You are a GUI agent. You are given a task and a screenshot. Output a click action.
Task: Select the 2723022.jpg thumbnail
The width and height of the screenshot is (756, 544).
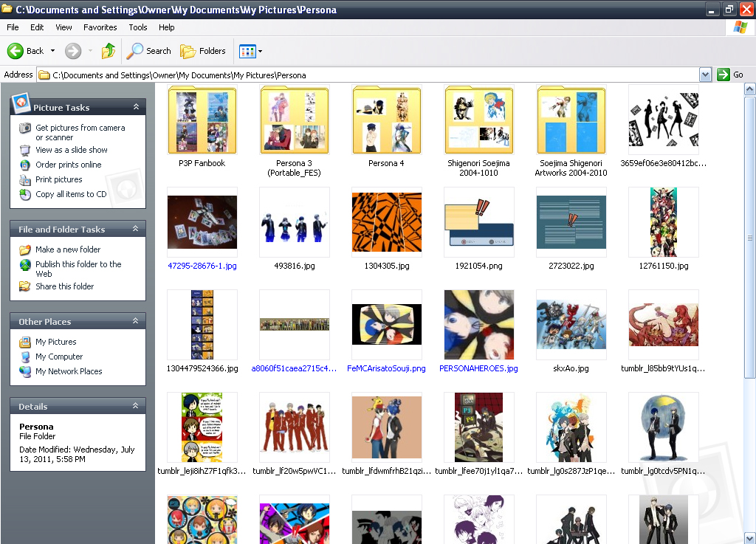[x=571, y=222]
